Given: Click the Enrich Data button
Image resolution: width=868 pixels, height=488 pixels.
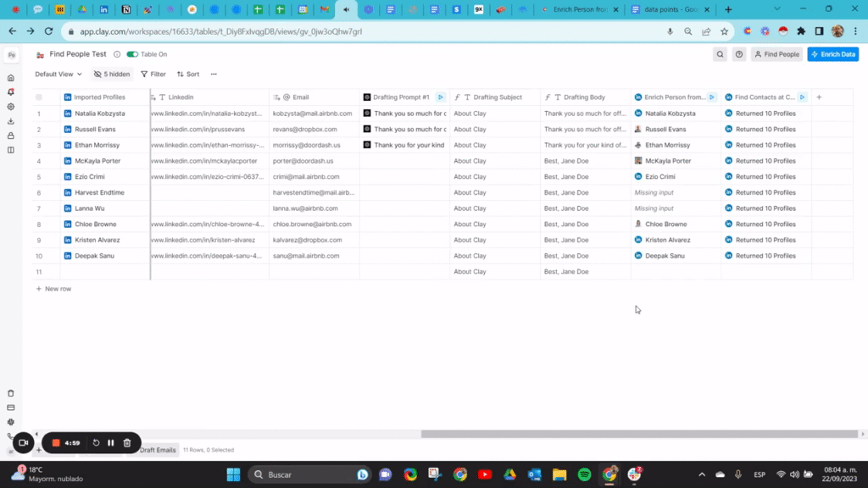Looking at the screenshot, I should [x=833, y=54].
